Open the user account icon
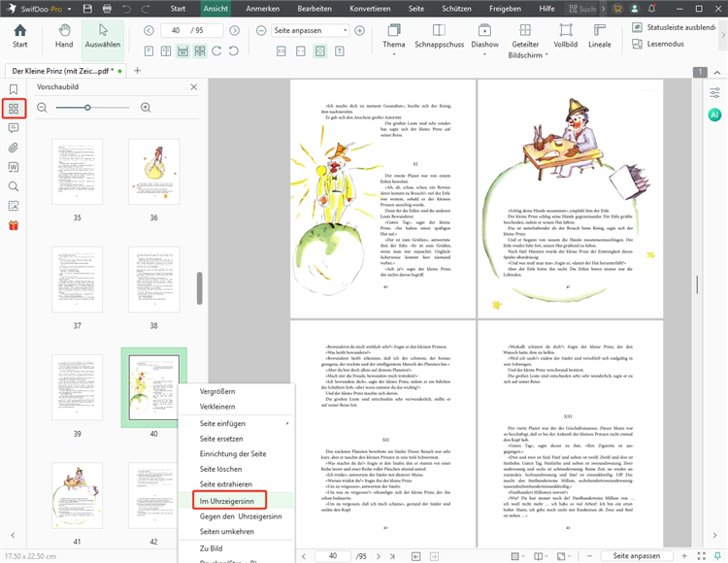 [x=635, y=9]
